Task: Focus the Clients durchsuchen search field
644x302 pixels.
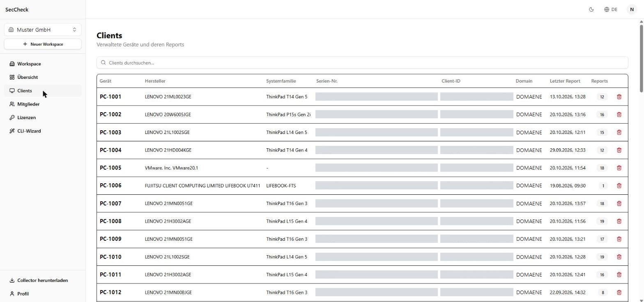Action: [362, 63]
